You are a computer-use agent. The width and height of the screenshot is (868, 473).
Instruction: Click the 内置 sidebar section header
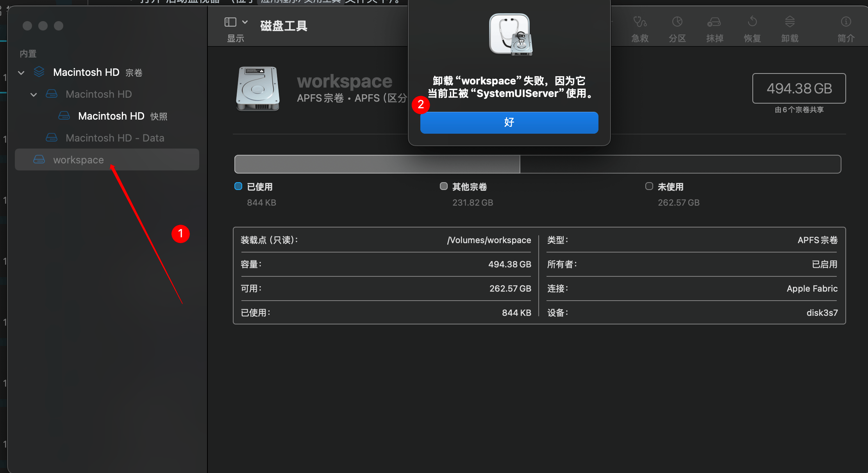click(x=28, y=54)
